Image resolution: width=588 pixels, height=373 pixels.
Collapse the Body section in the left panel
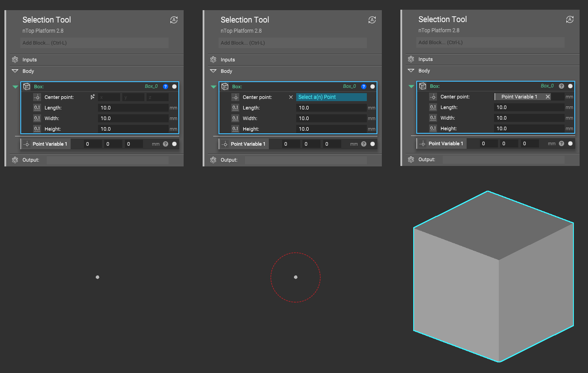[15, 71]
